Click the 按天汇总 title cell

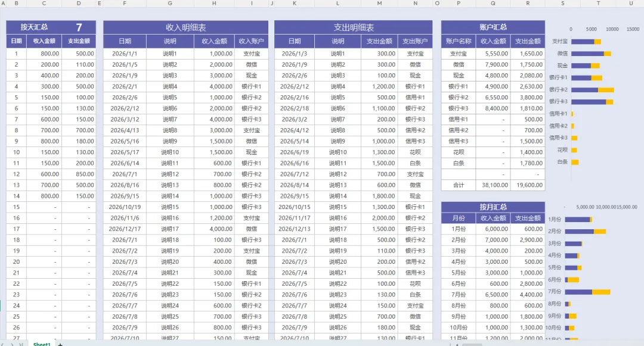34,27
